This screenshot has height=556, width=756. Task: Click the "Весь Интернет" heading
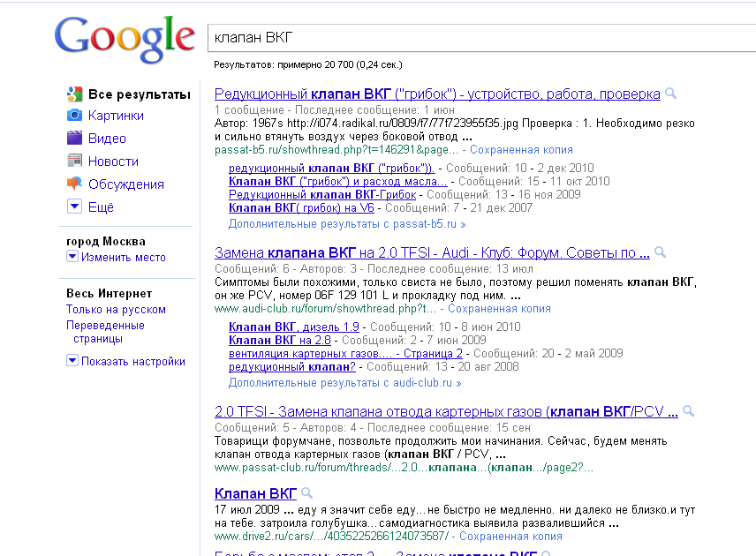pyautogui.click(x=109, y=293)
